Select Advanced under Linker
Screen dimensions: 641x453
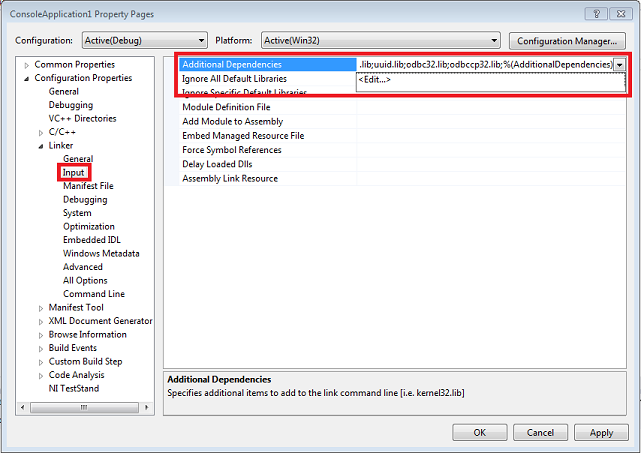point(83,267)
